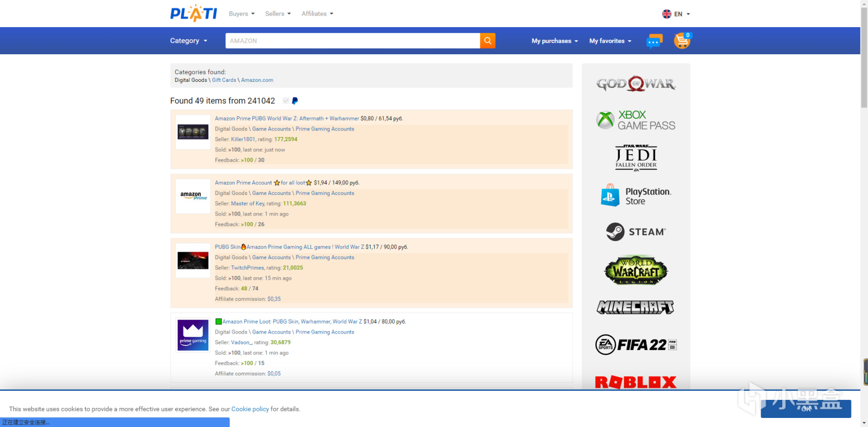Open Amazon Prime PUBG World War Z: Aftermath listing
The width and height of the screenshot is (868, 427).
pos(287,119)
